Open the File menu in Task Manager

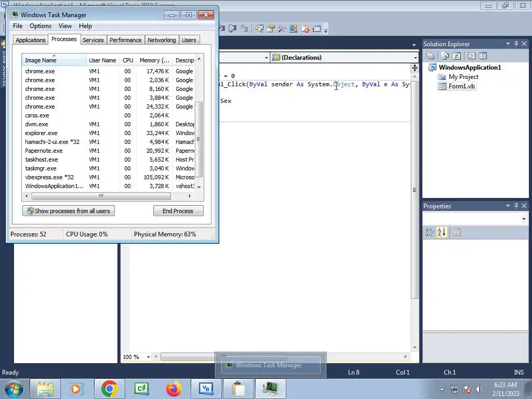[x=18, y=26]
